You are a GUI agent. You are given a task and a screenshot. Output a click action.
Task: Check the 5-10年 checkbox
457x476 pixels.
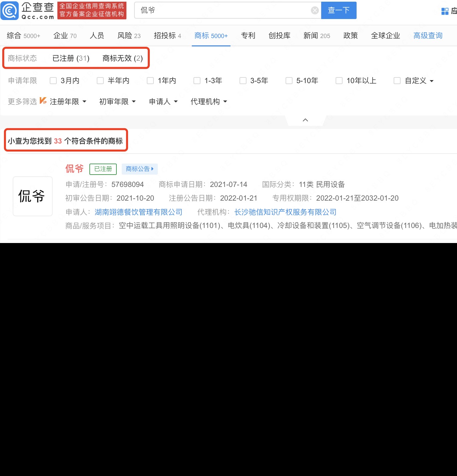pos(289,81)
